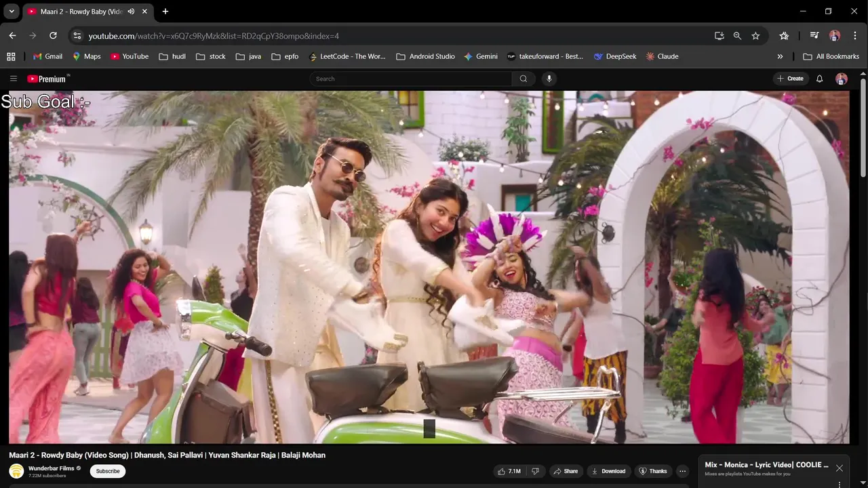Close the Maari 2 - Rowdy Baby tab
The height and width of the screenshot is (488, 868).
pos(144,12)
